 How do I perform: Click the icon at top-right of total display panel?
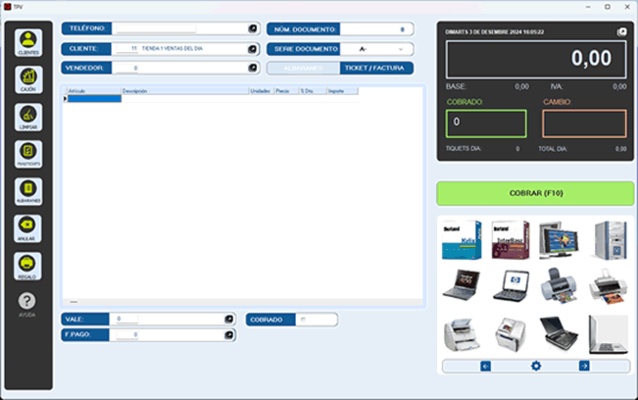[x=621, y=32]
